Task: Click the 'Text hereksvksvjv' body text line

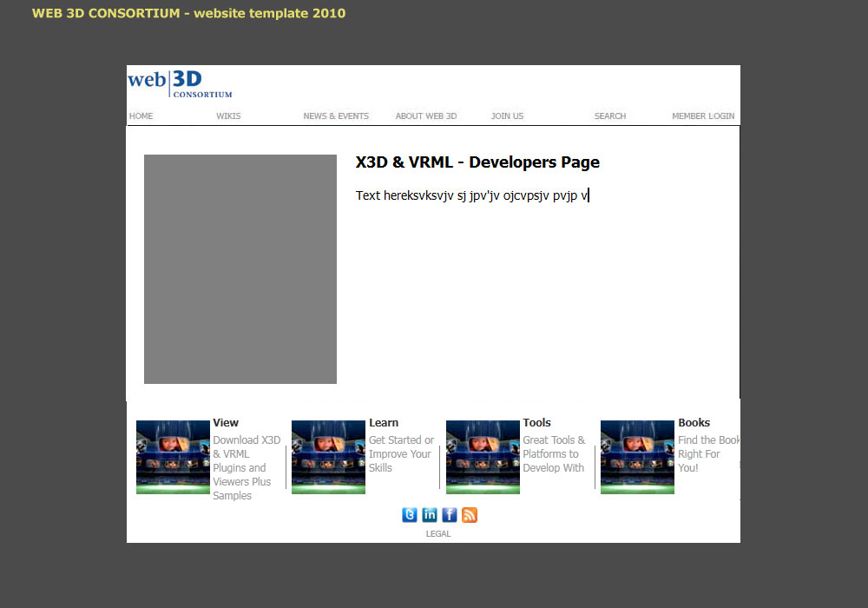Action: point(471,195)
